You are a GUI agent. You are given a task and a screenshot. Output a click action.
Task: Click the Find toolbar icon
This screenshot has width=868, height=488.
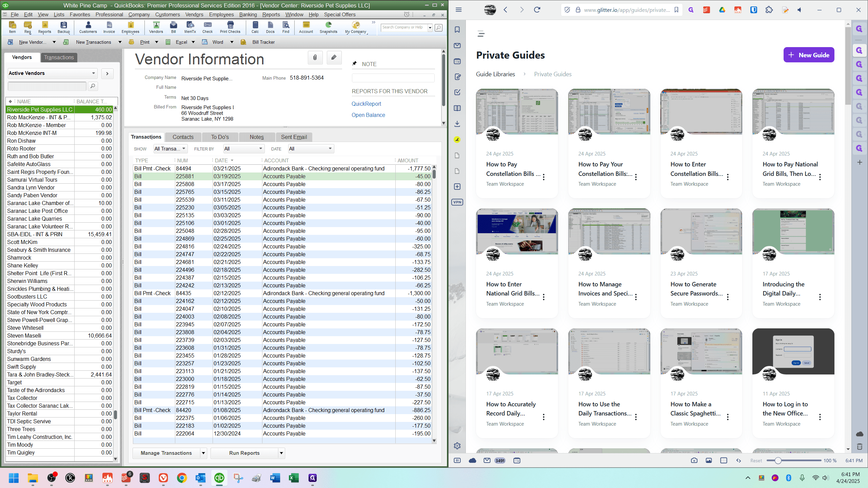click(x=286, y=27)
